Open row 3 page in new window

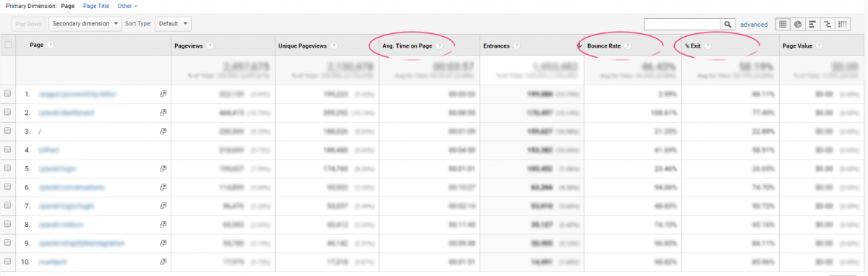click(163, 131)
